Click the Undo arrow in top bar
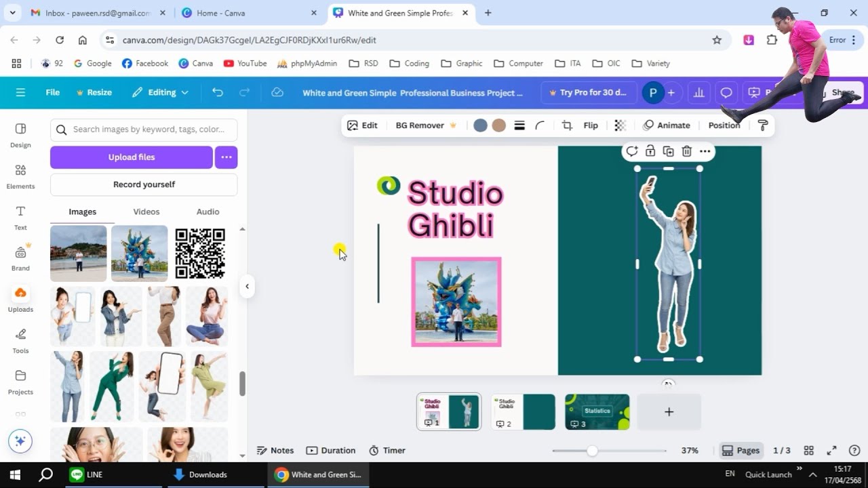This screenshot has width=868, height=488. tap(217, 92)
